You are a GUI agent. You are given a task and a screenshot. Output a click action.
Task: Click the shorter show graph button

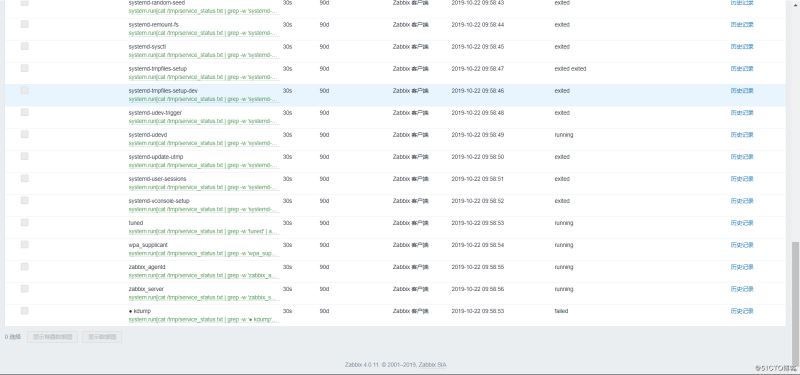[x=102, y=337]
